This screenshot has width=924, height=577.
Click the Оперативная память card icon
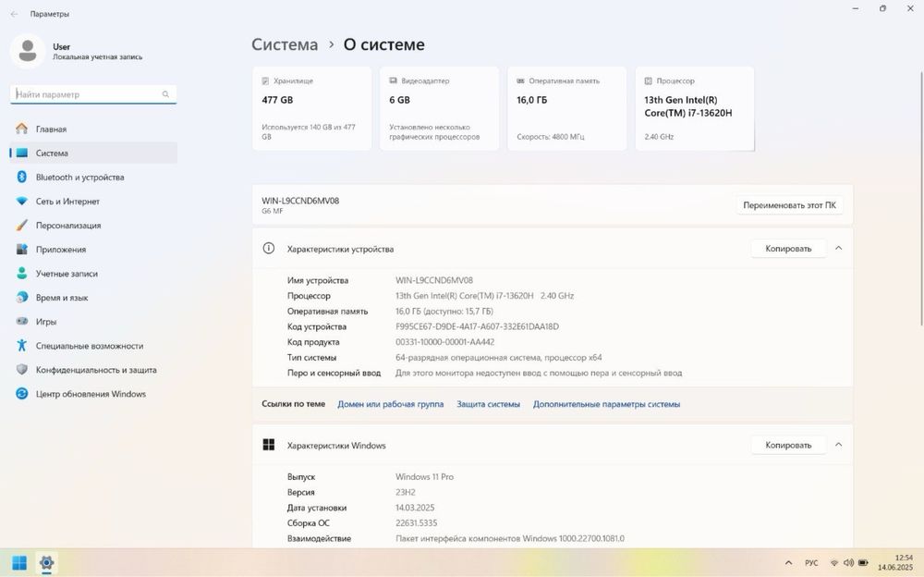point(520,80)
